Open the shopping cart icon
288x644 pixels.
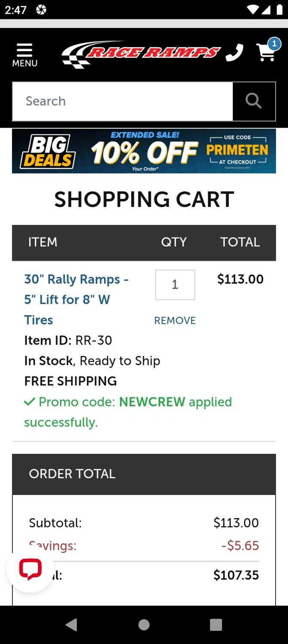click(266, 53)
